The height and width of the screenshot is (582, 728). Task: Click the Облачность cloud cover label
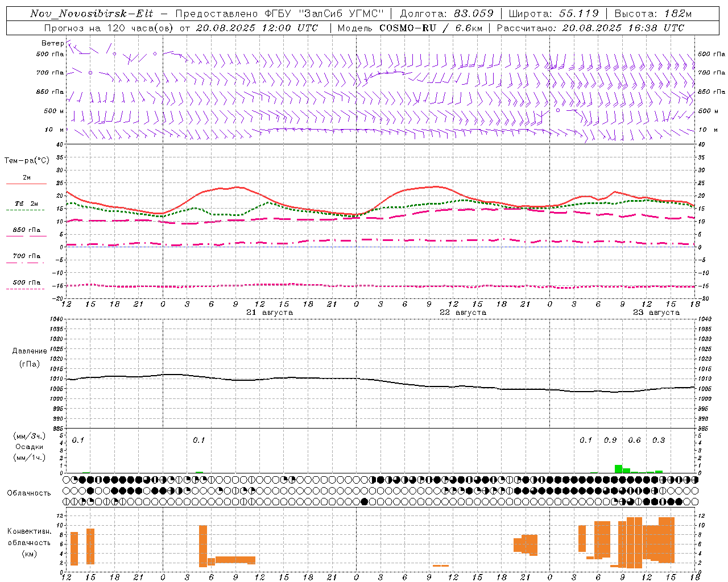tap(29, 493)
